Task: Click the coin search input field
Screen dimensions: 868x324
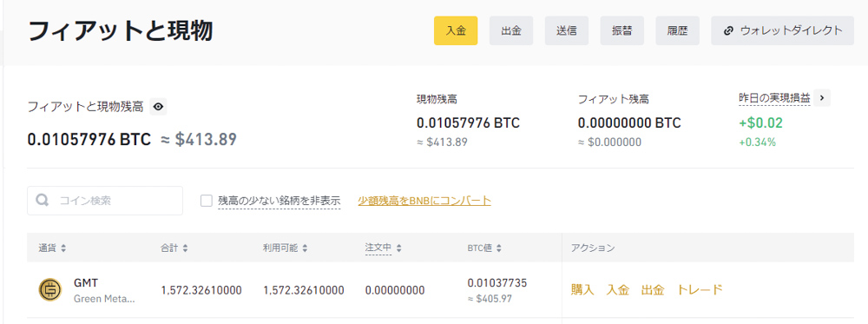Action: tap(105, 201)
